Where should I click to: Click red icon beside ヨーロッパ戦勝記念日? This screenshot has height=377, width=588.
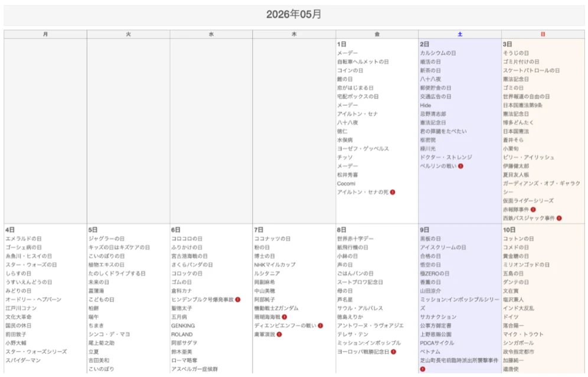[x=393, y=352]
